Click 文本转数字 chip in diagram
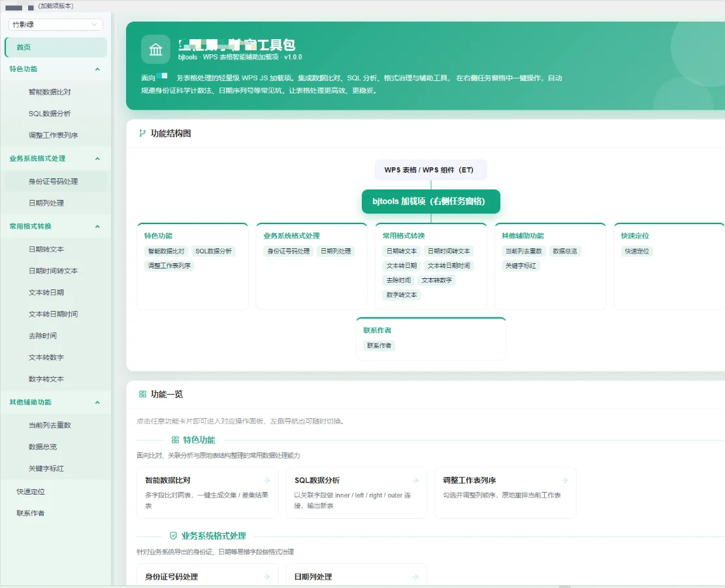This screenshot has width=725, height=588. click(436, 280)
